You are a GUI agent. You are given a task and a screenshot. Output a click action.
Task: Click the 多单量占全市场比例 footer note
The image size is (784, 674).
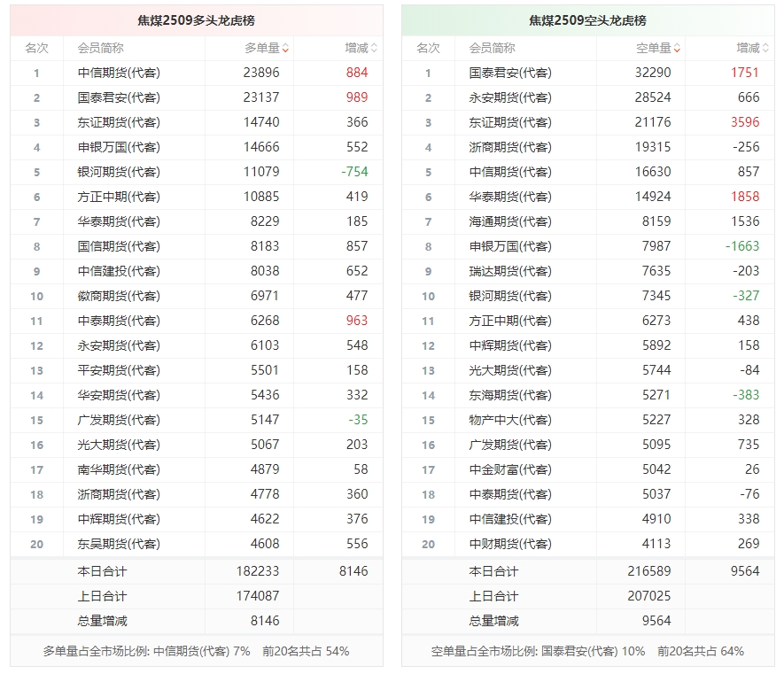(196, 651)
